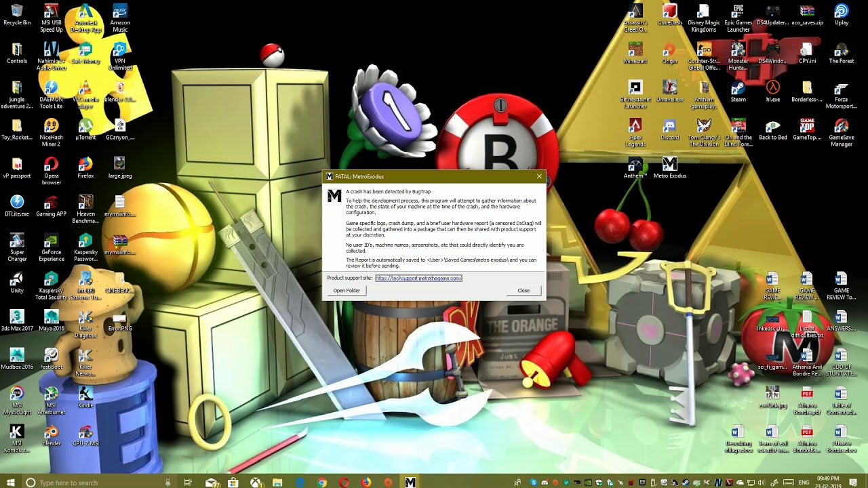Screen dimensions: 868x488
Task: Select the Kindle desktop shortcut
Action: [x=85, y=396]
